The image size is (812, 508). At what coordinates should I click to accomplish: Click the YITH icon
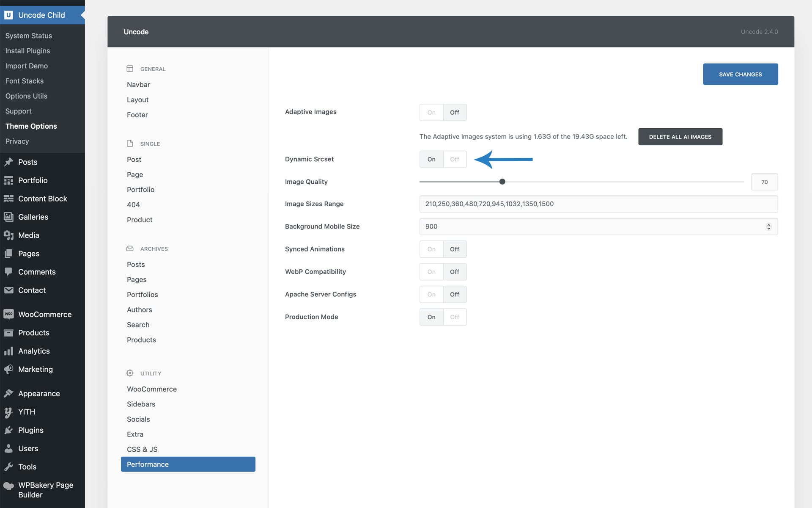pyautogui.click(x=8, y=412)
